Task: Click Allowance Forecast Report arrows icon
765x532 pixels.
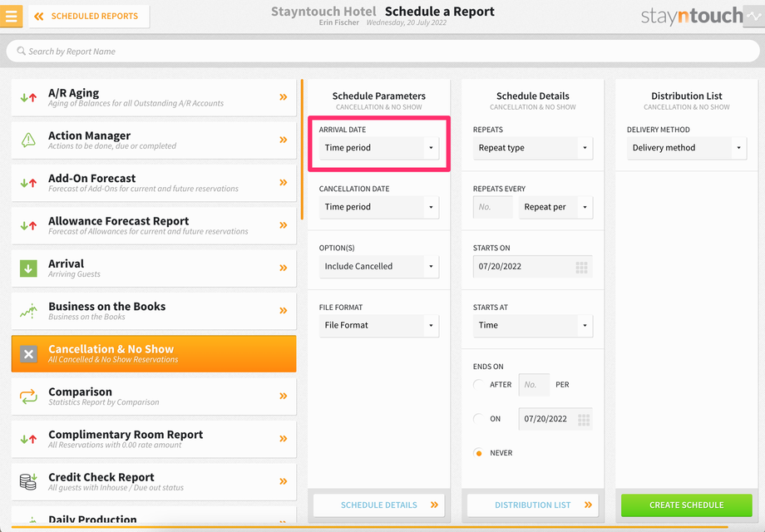Action: click(29, 226)
